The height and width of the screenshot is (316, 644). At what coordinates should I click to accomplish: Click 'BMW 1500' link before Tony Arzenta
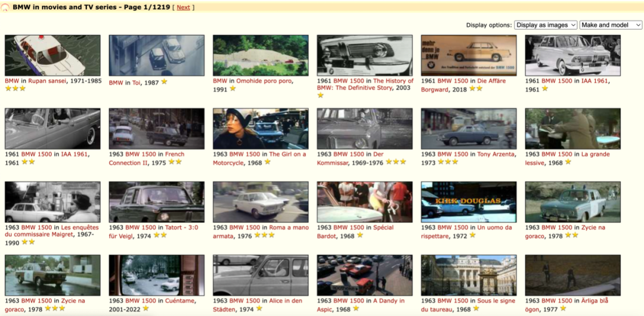(x=453, y=154)
